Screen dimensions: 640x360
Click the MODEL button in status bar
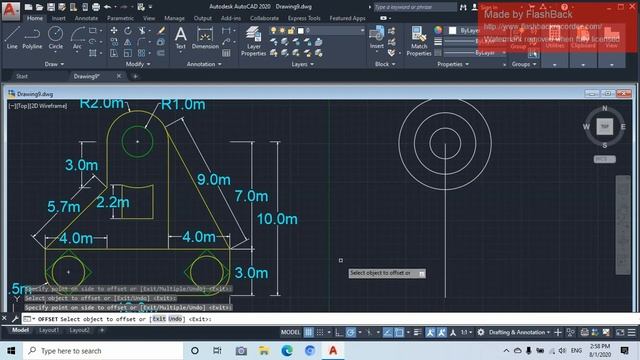[x=291, y=333]
